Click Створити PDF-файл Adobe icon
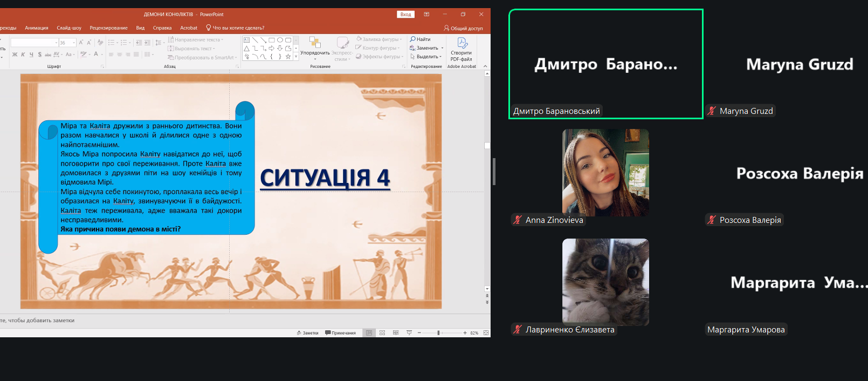This screenshot has width=868, height=381. click(462, 43)
